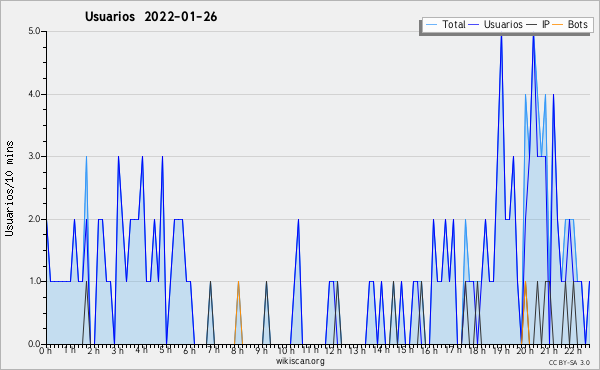Click the Total legend label
Viewport: 600px width, 370px height.
pos(454,24)
